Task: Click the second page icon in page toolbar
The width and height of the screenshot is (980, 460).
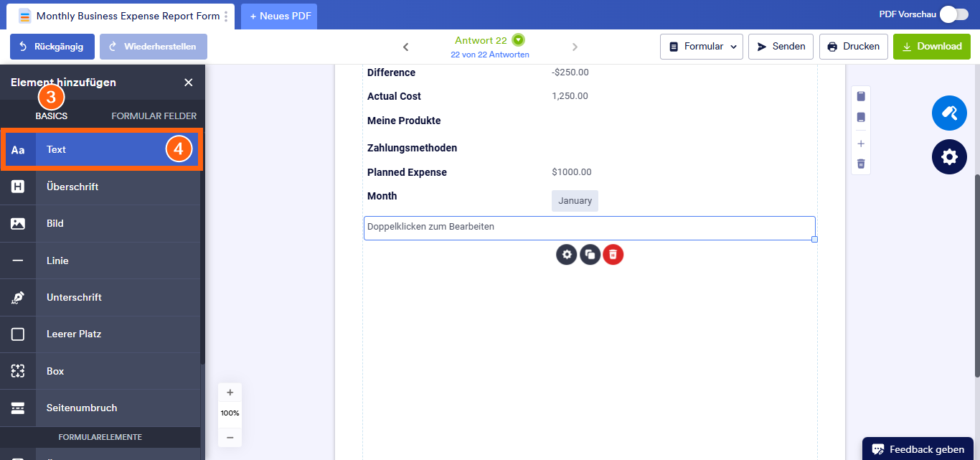Action: 861,117
